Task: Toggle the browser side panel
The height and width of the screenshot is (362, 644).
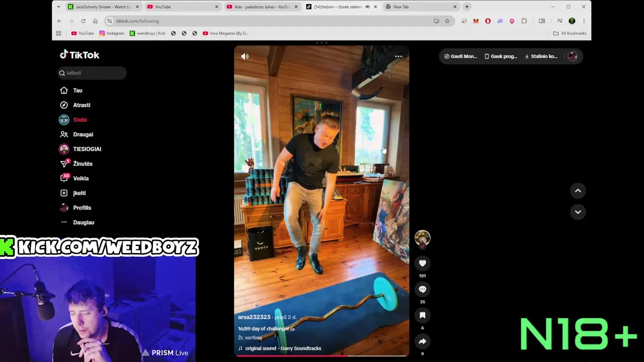Action: [x=542, y=21]
